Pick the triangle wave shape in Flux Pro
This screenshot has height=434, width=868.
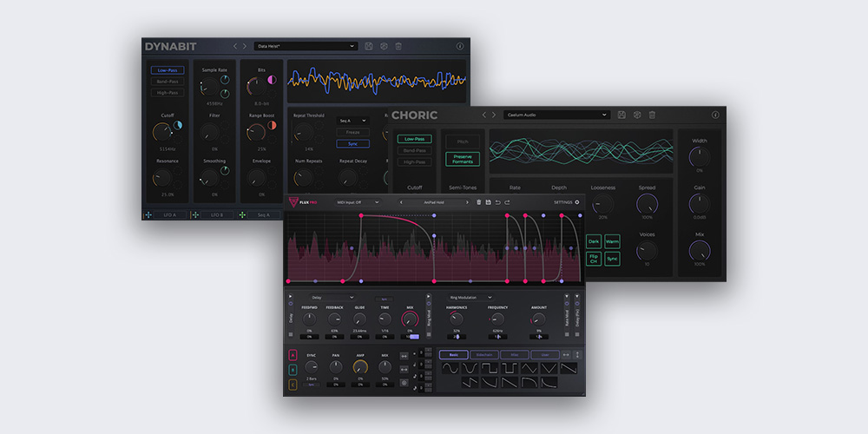click(x=529, y=368)
